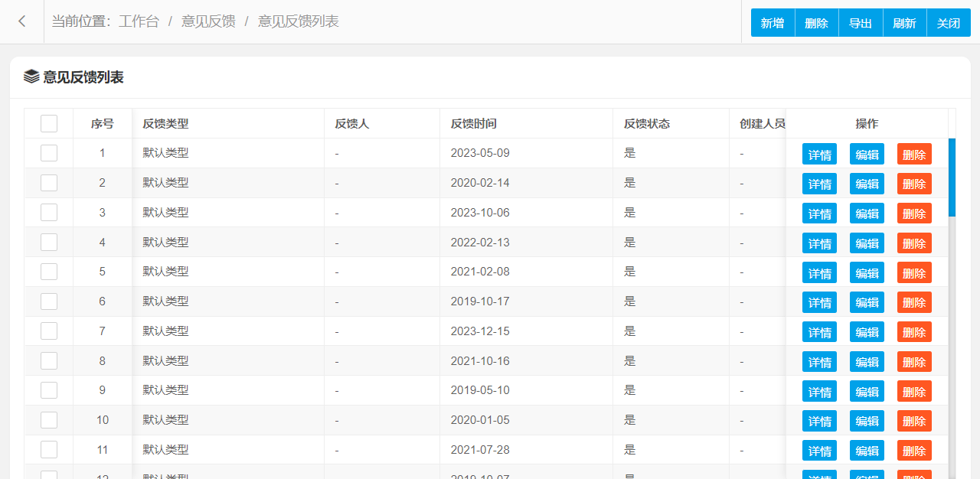
Task: Click the stacked layers icon beside 意见反馈列表
Action: point(31,77)
